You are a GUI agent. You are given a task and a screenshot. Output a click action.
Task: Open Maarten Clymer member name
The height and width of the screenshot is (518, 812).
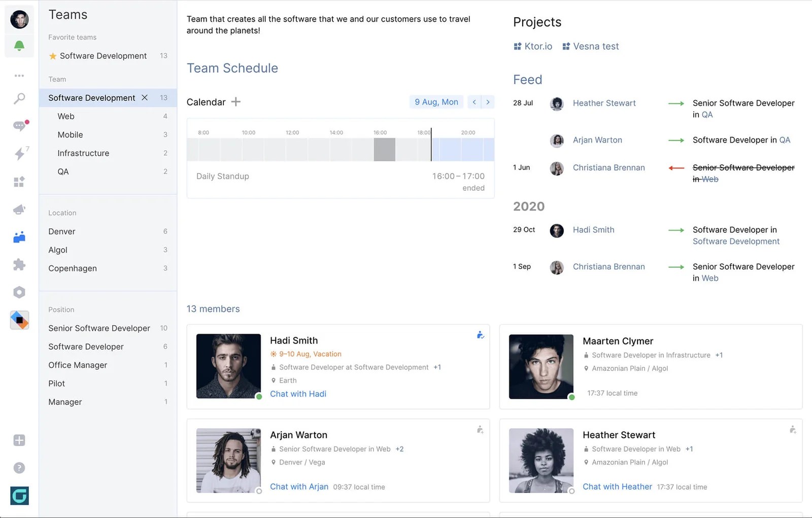(x=618, y=341)
